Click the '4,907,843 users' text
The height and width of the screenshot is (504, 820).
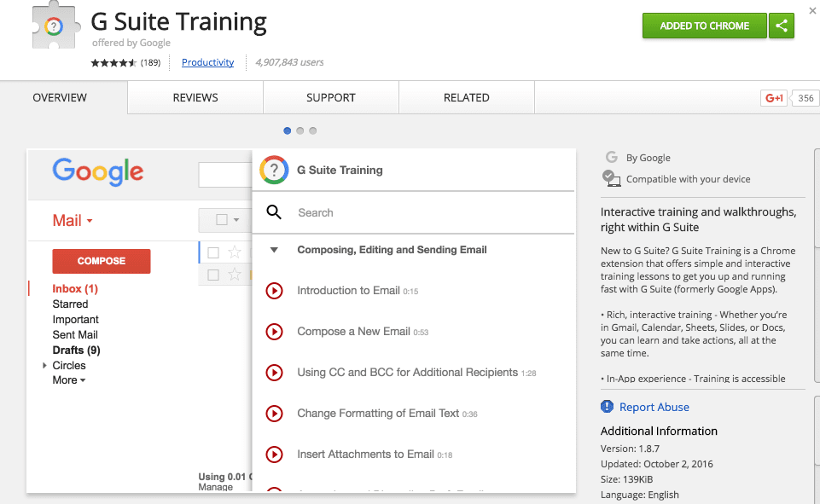(x=289, y=62)
